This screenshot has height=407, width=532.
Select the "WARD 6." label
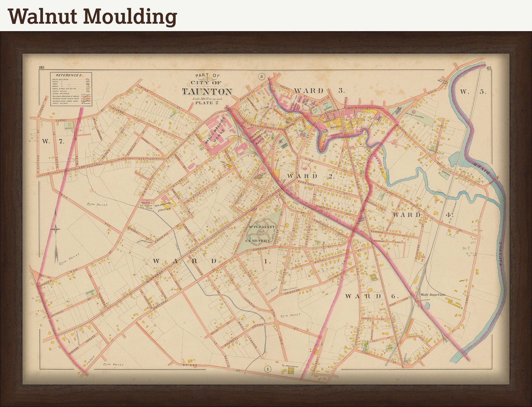(372, 296)
